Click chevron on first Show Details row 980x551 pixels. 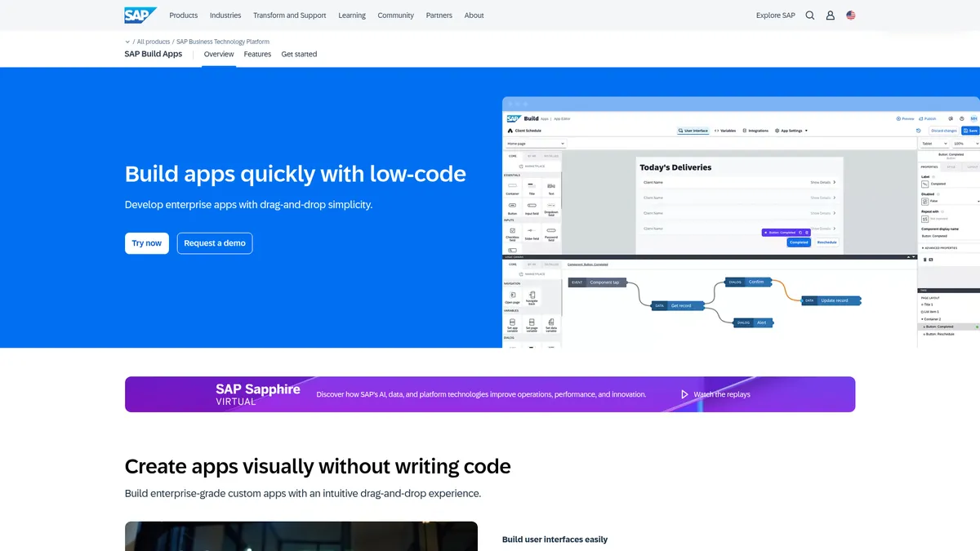click(x=834, y=182)
